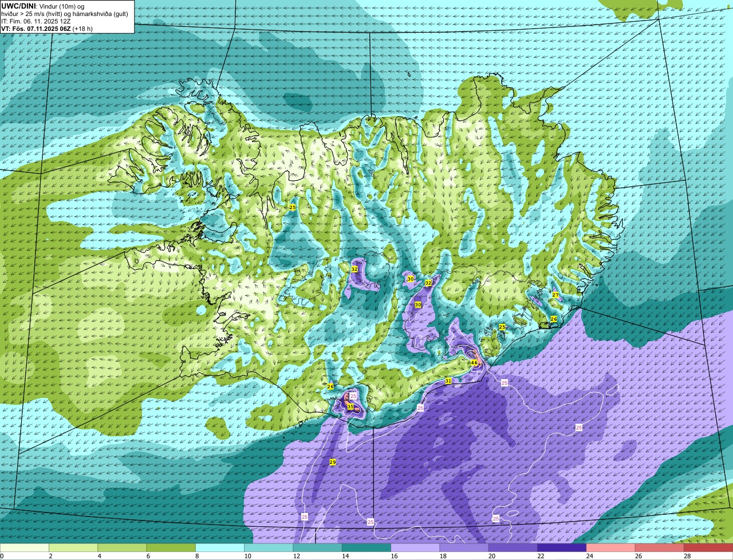Click the legend scale value 10
The height and width of the screenshot is (560, 733).
pos(247,556)
